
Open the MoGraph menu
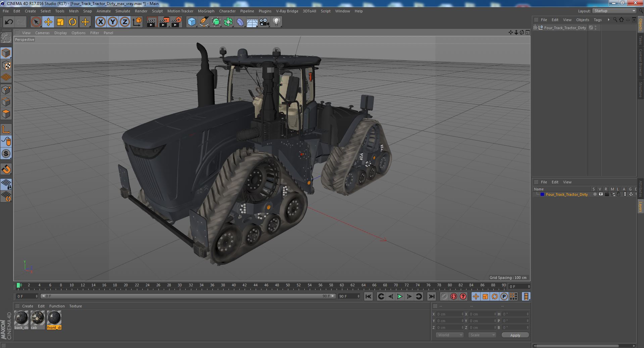point(206,11)
